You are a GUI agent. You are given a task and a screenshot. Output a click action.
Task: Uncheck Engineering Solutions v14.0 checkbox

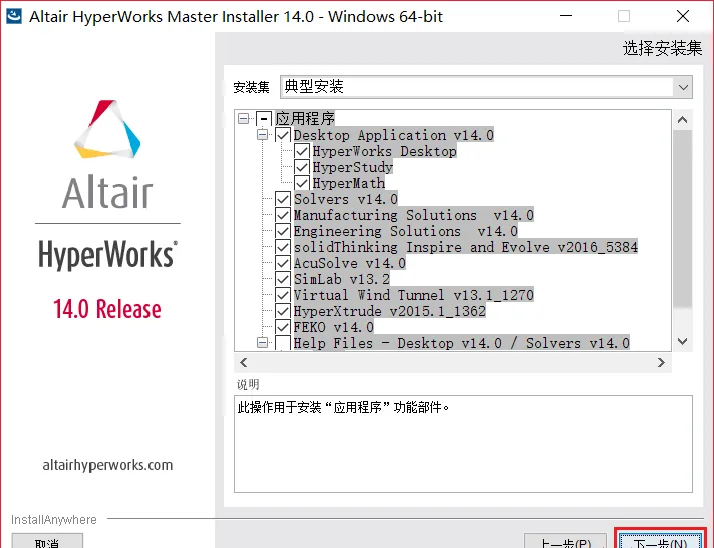click(283, 230)
